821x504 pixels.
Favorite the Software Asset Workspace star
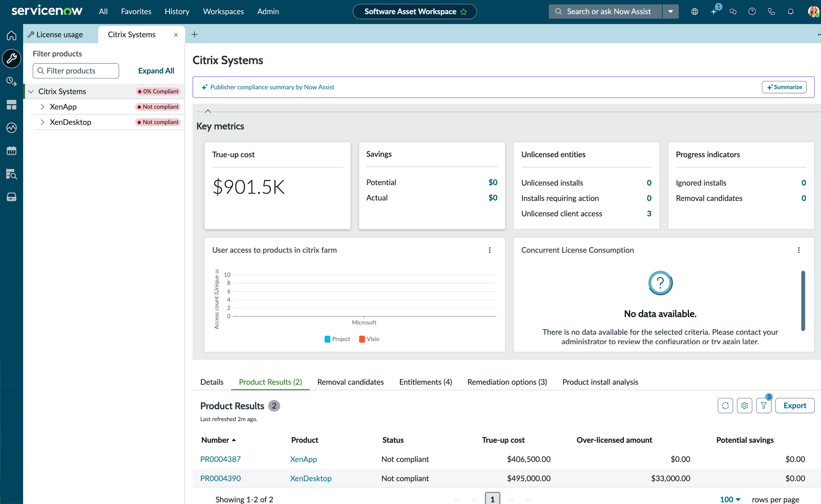[x=464, y=12]
